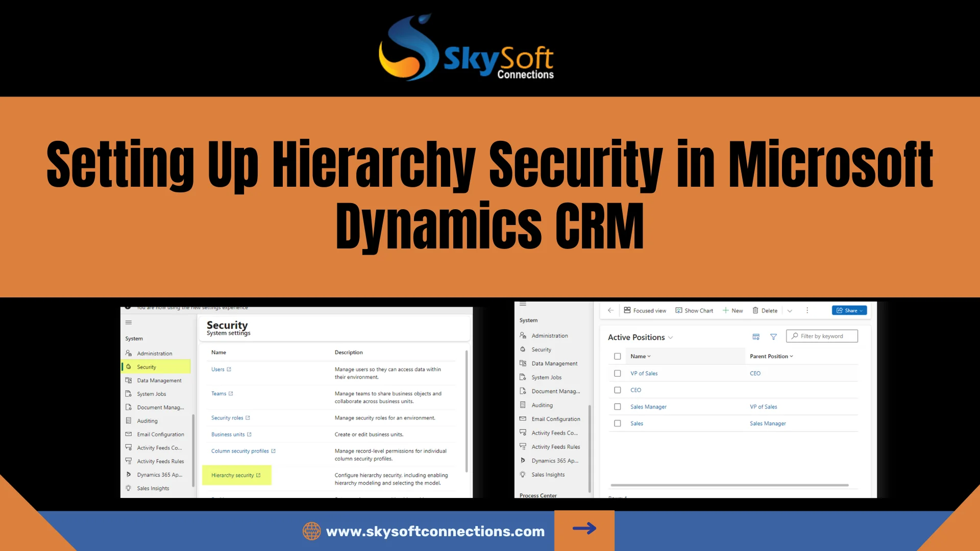Screen dimensions: 980x551
Task: Click the left screenshot's sidebar scrollbar
Action: (x=193, y=450)
